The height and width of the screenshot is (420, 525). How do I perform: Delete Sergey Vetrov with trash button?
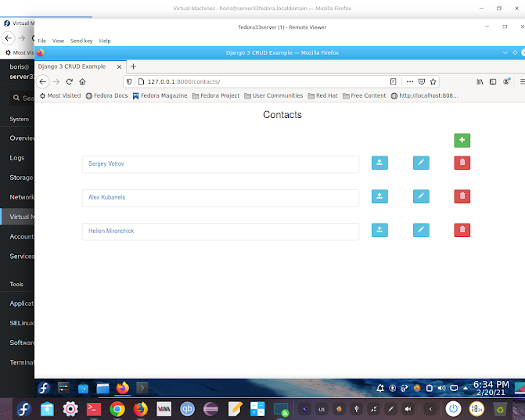[x=462, y=163]
